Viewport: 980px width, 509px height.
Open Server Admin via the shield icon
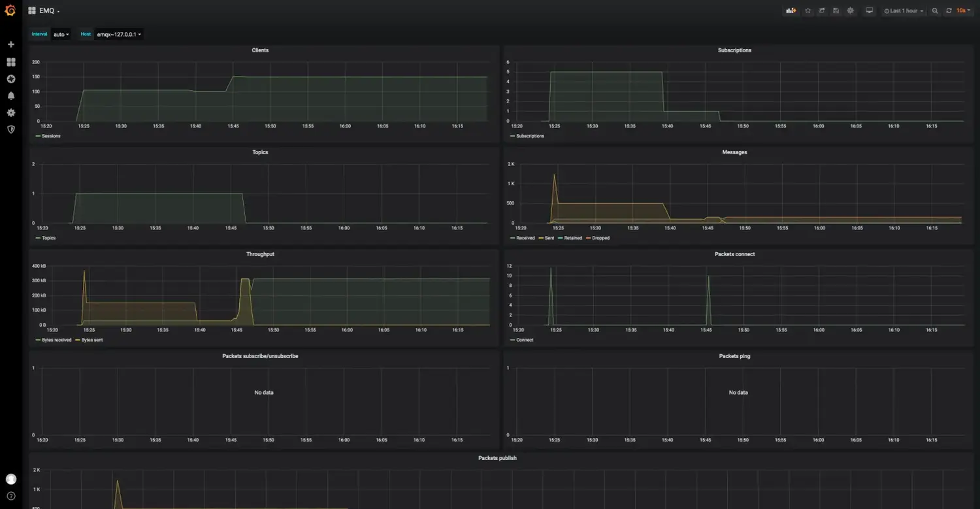[x=10, y=129]
